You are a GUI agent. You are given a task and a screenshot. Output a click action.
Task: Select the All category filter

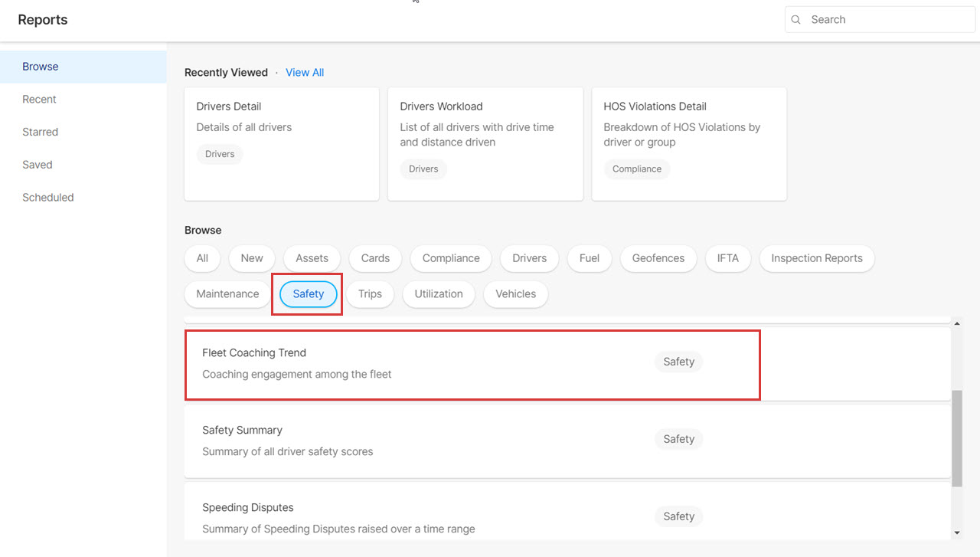coord(202,258)
